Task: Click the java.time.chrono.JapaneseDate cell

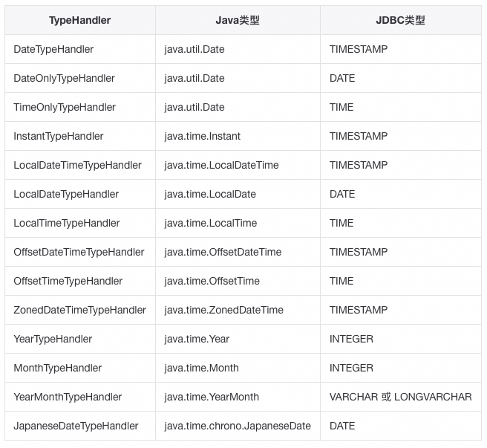Action: coord(238,426)
